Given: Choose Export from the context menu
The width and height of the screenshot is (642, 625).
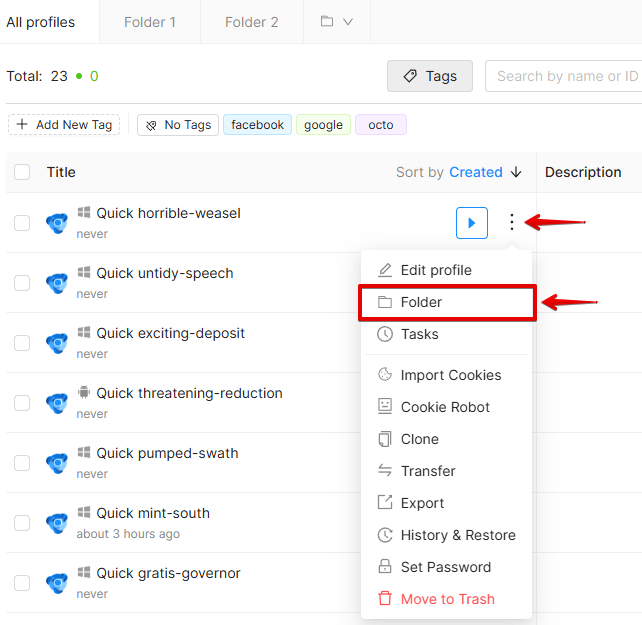Looking at the screenshot, I should [447, 503].
